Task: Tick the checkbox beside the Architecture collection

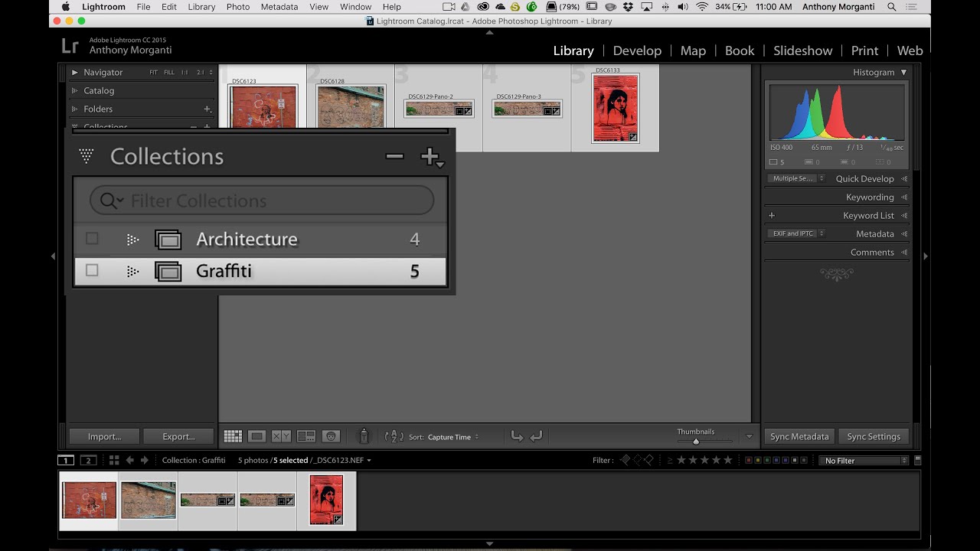Action: pyautogui.click(x=92, y=239)
